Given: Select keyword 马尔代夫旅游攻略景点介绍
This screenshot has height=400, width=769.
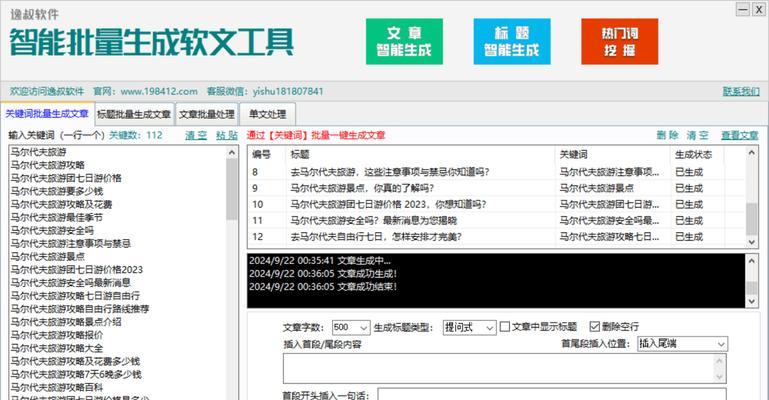Looking at the screenshot, I should click(x=66, y=322).
